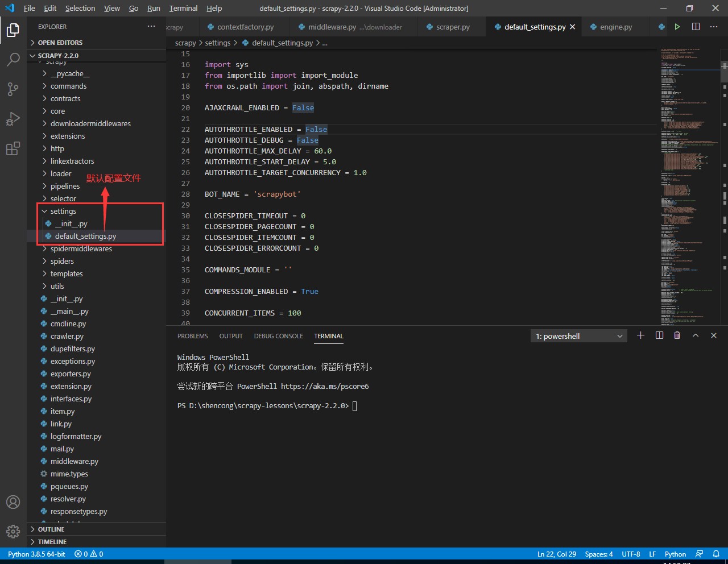Expand the pipelines folder

pos(65,186)
